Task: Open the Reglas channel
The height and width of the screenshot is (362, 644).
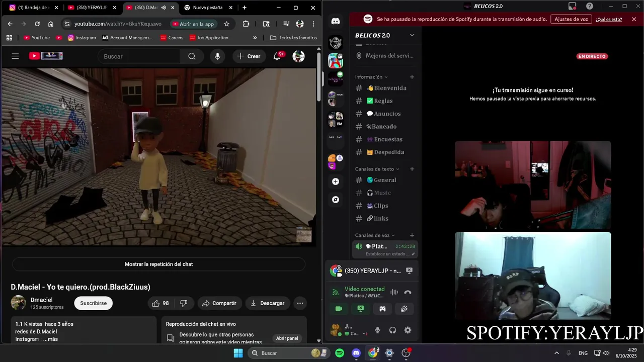Action: pos(385,101)
